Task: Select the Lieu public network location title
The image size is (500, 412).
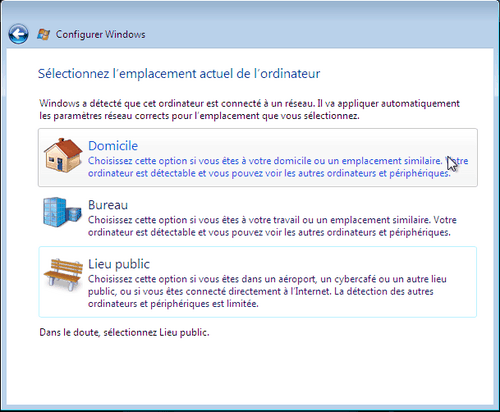Action: tap(119, 264)
